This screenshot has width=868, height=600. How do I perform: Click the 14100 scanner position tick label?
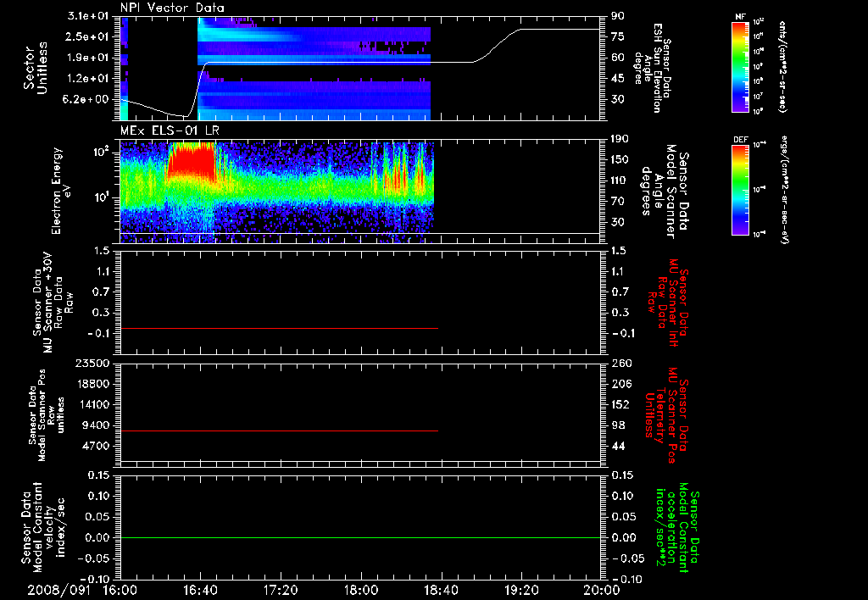[92, 404]
